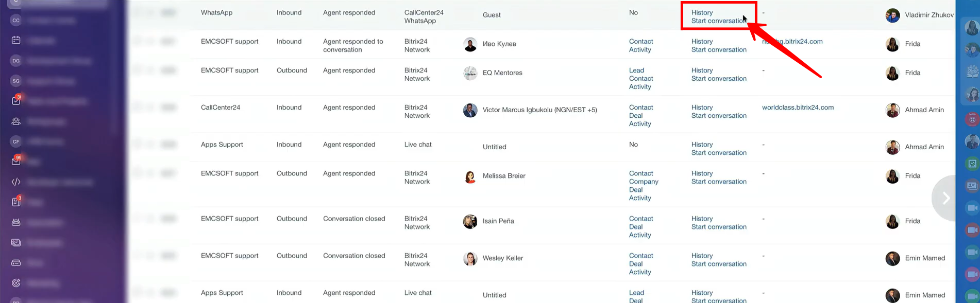Click Vladimir Zhukov's agent avatar

point(892,15)
